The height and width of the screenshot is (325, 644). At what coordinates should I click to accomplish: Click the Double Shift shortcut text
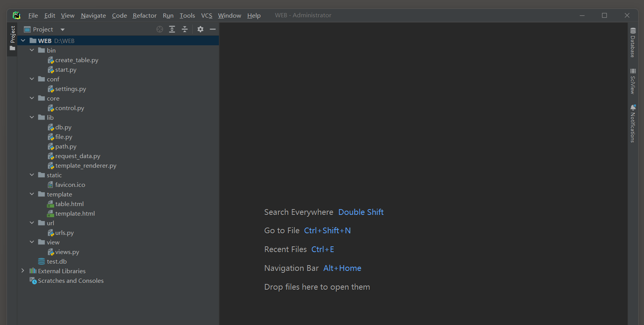[x=361, y=212]
